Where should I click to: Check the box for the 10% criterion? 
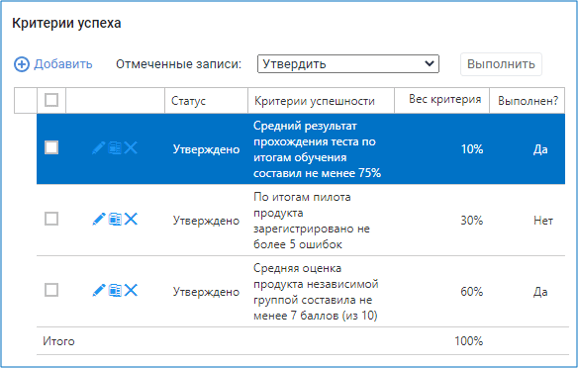[x=51, y=147]
